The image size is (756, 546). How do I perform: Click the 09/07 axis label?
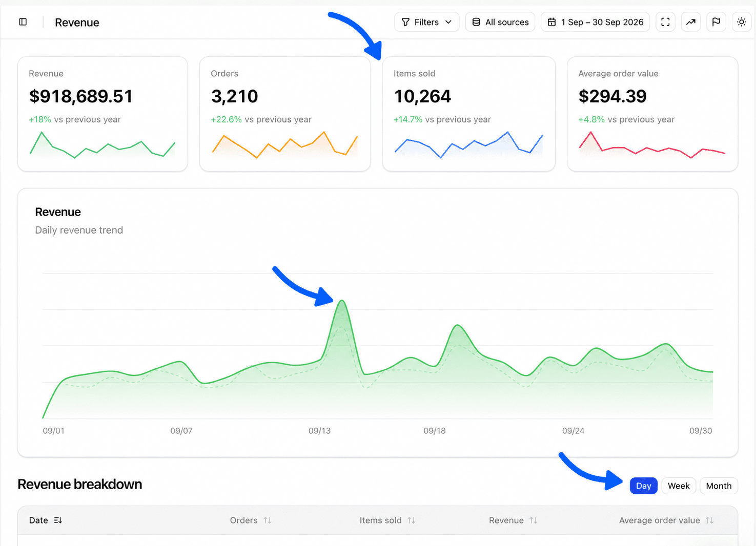(181, 431)
